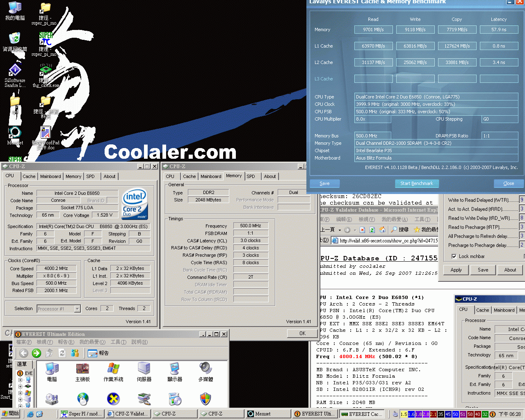Click the About button in Memset
Viewport: 525px width, 420px height.
tap(510, 270)
